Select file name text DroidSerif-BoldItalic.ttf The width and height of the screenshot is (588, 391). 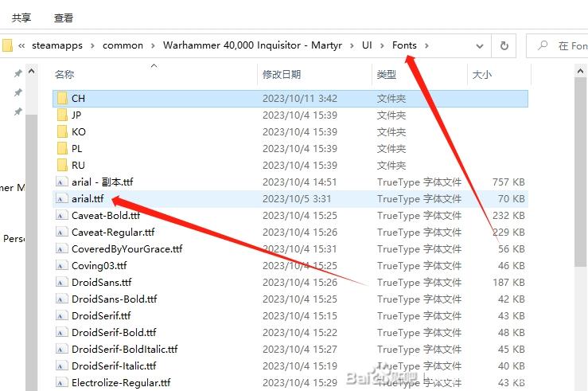[124, 350]
